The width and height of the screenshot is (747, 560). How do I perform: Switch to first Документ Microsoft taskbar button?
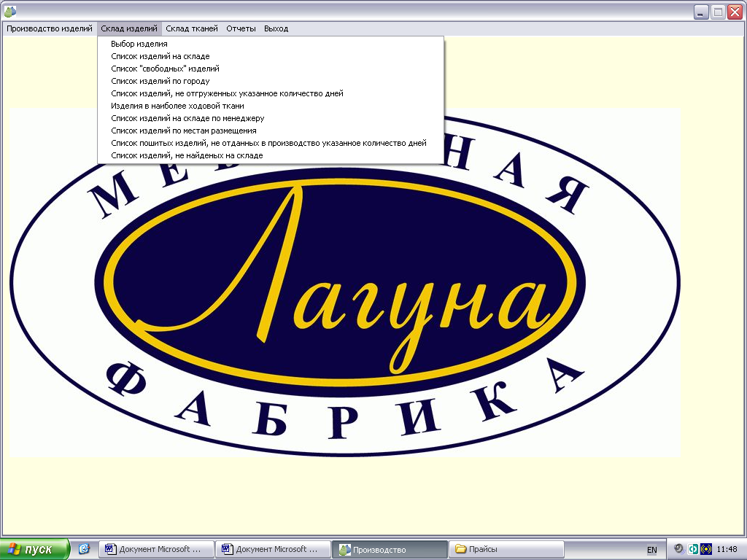pos(156,549)
